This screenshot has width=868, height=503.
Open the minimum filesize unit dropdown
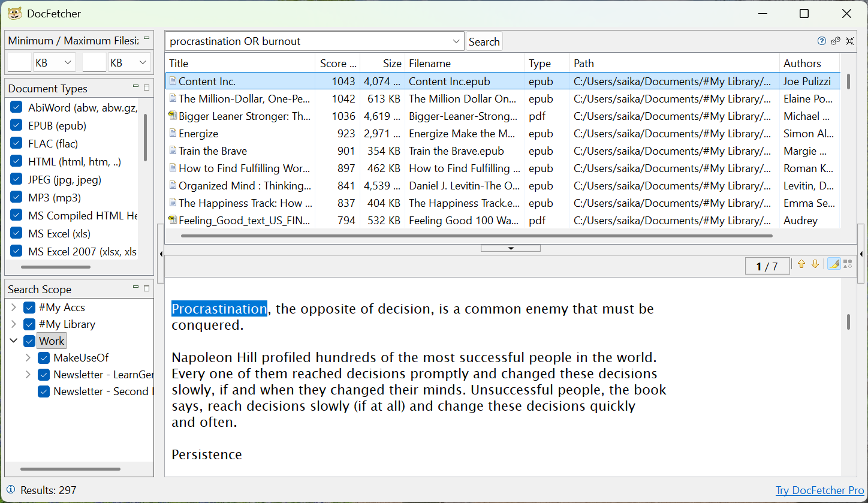[55, 62]
